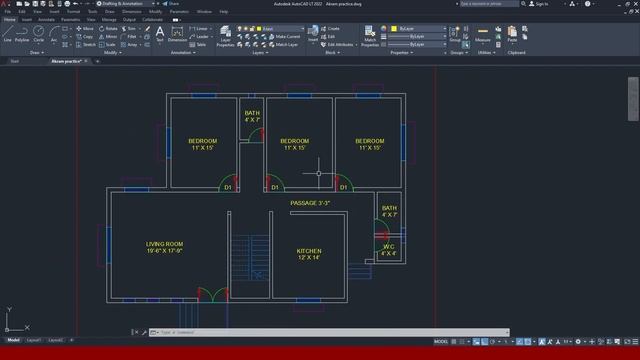Toggle object snap in status bar
Image resolution: width=640 pixels, height=360 pixels.
[528, 342]
